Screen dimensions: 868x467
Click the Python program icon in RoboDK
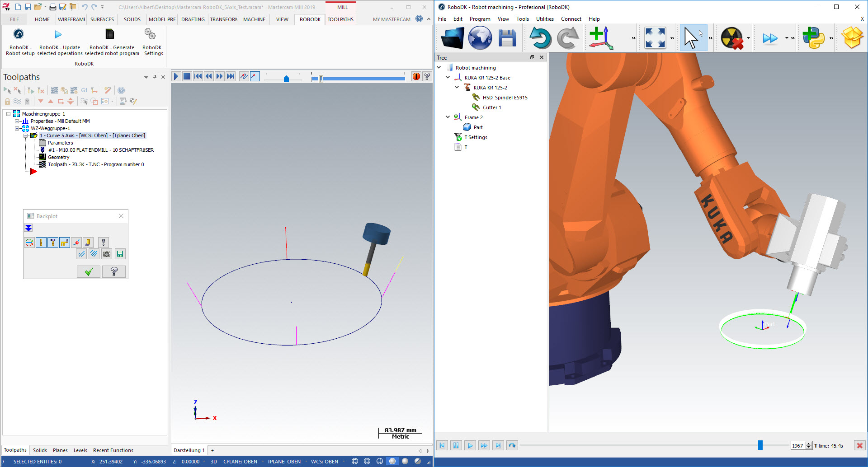pyautogui.click(x=813, y=38)
